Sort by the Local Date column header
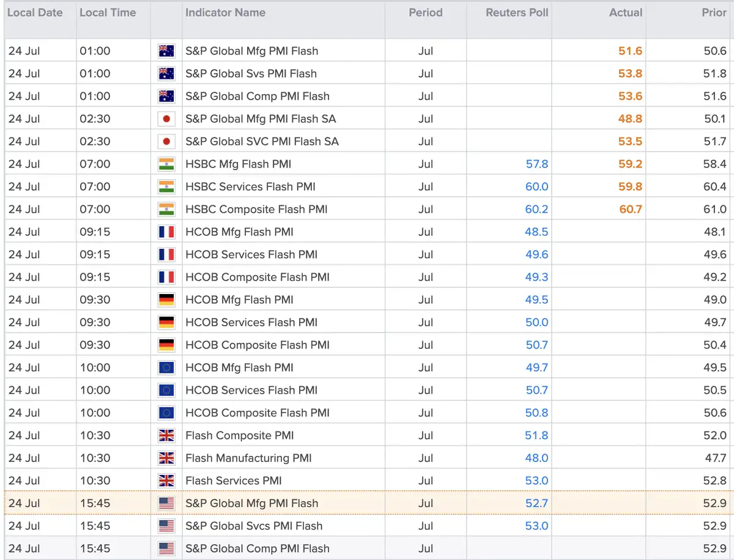This screenshot has height=560, width=734. click(x=35, y=12)
